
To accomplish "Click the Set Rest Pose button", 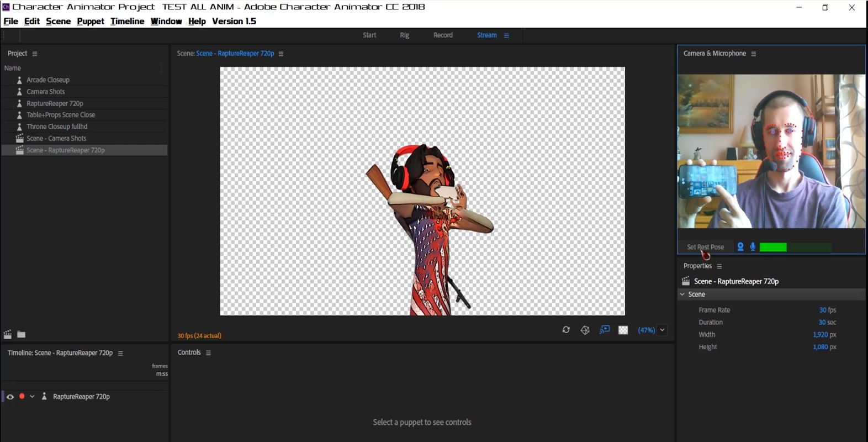I will click(x=705, y=247).
